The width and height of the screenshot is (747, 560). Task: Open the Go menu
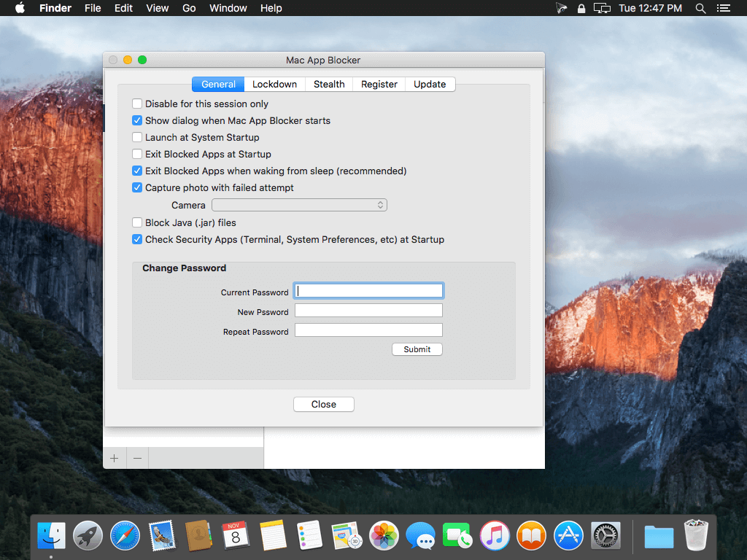click(189, 8)
